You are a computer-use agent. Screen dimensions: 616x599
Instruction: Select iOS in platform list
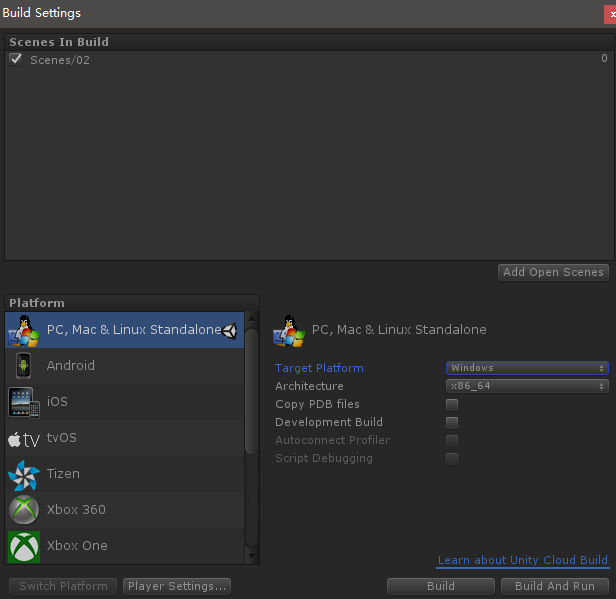[125, 402]
